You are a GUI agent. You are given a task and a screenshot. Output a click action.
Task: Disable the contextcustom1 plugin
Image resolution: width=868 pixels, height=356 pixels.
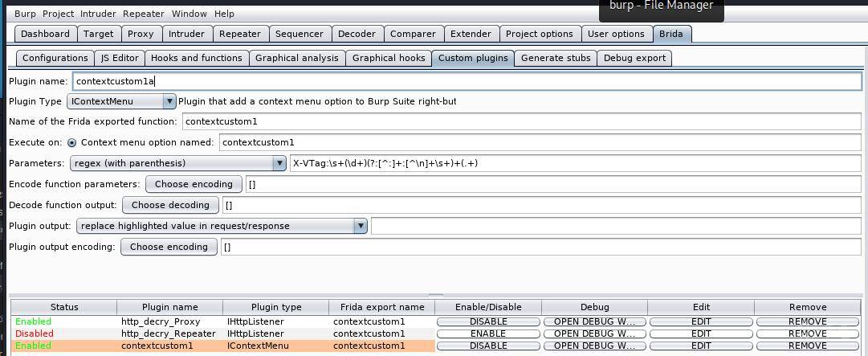(x=487, y=346)
